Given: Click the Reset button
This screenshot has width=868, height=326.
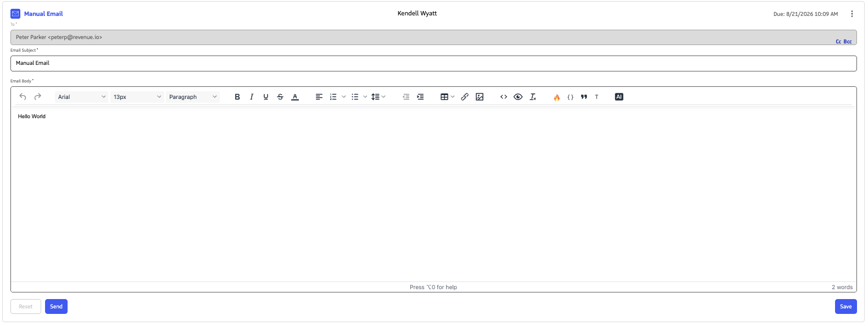Looking at the screenshot, I should 26,307.
